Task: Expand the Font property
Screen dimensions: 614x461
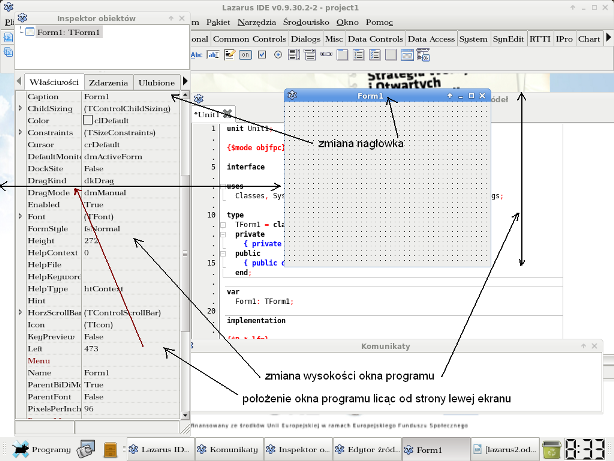Action: 20,216
